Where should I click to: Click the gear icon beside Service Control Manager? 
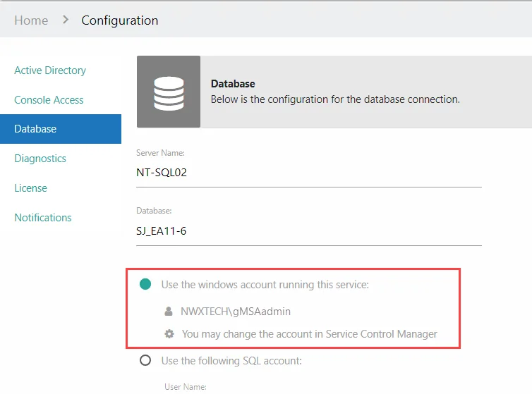169,334
